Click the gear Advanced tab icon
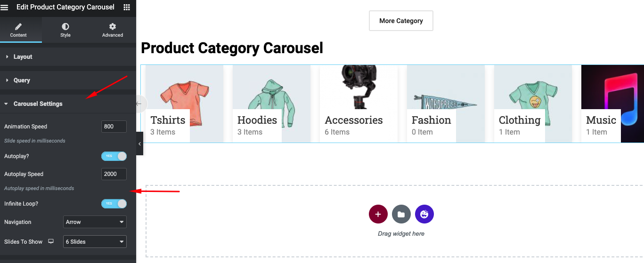Viewport: 644px width, 263px height. click(113, 27)
